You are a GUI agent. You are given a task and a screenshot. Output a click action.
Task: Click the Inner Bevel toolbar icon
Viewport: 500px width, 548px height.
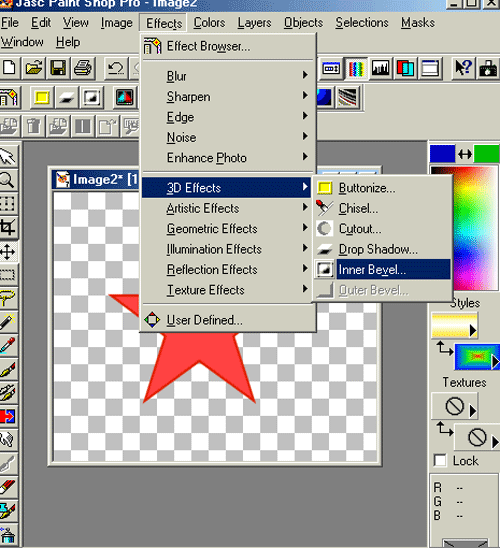[x=91, y=98]
